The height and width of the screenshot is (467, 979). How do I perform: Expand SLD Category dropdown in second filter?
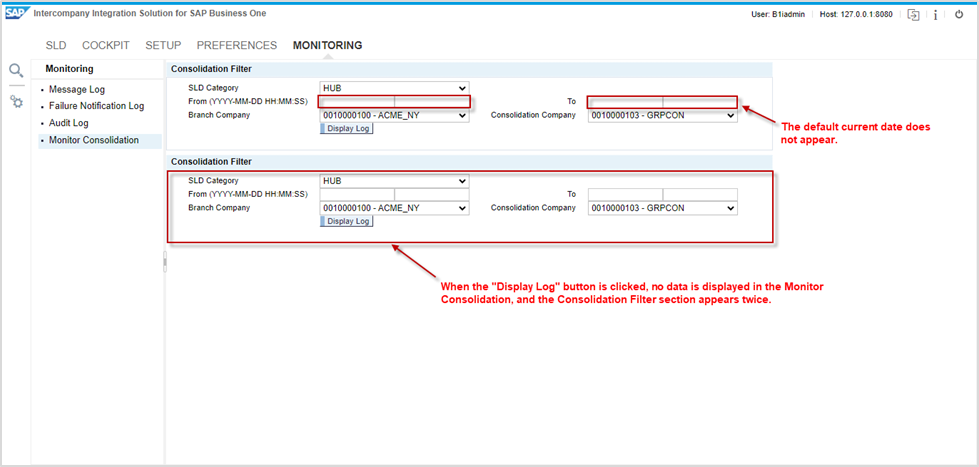tap(394, 181)
